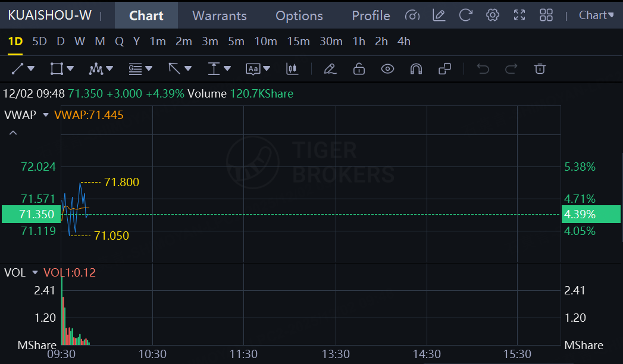Open chart settings gear

pyautogui.click(x=493, y=15)
